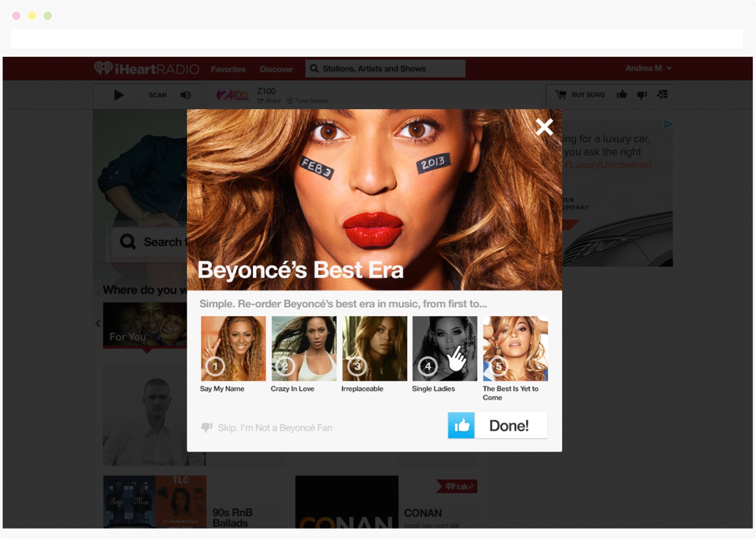Image resolution: width=756 pixels, height=539 pixels.
Task: Select the For You tab
Action: tap(145, 325)
